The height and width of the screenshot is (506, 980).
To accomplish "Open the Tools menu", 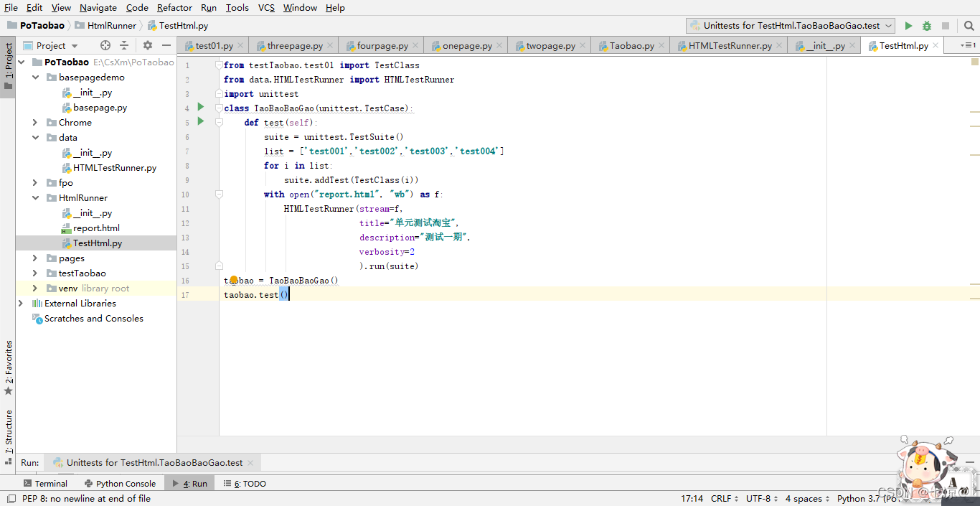I will click(237, 8).
